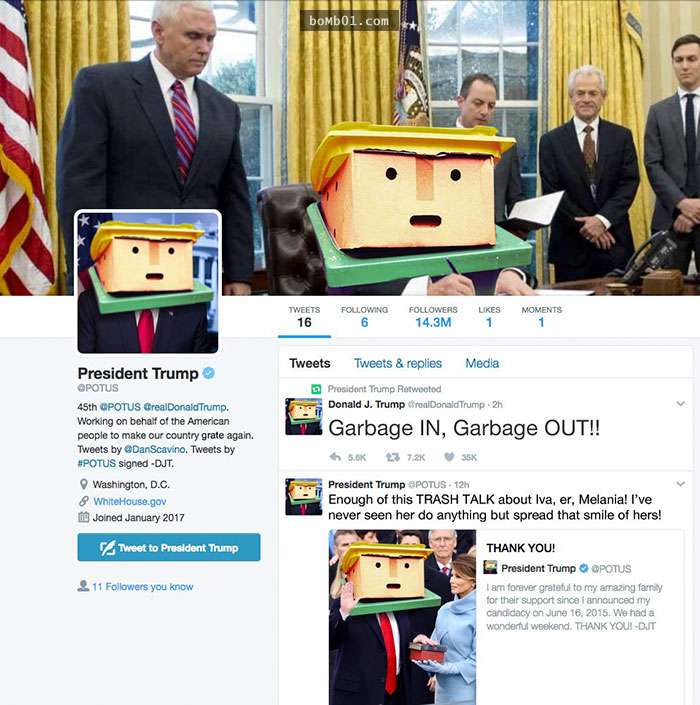Click the link icon beside WhiteHouse.gov

click(84, 501)
